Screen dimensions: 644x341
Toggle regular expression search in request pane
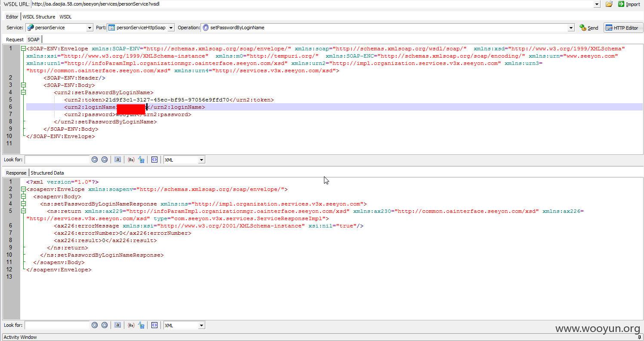click(x=131, y=160)
